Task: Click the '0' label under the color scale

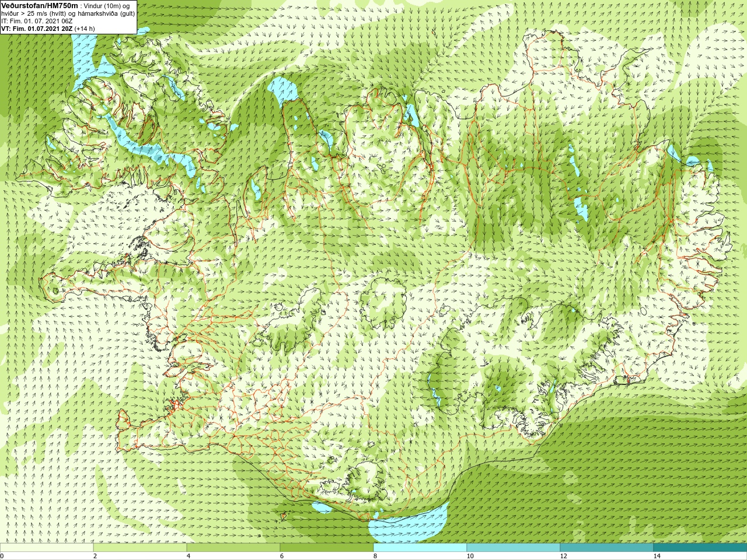Action: 2,556
